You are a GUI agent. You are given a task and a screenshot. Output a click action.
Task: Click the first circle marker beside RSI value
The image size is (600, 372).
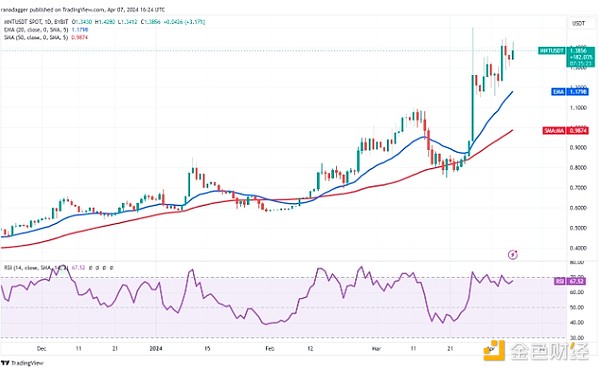(x=90, y=268)
